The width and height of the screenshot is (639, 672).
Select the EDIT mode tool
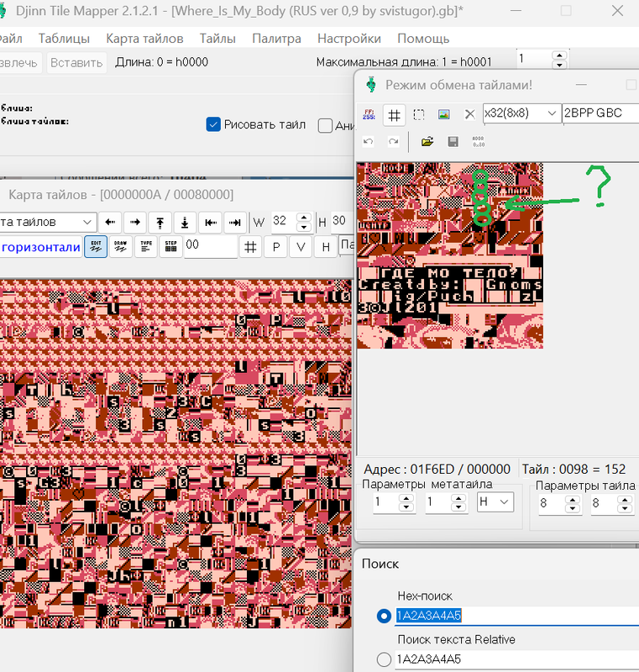96,246
